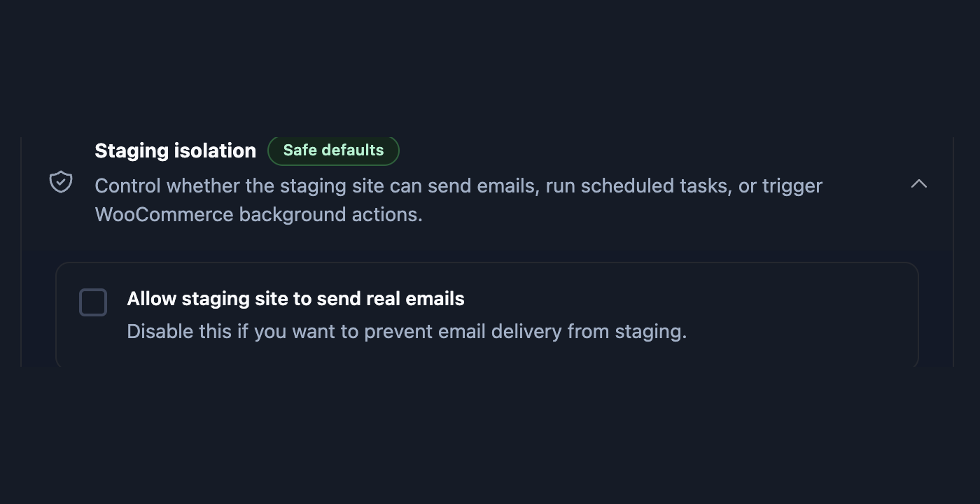Viewport: 980px width, 504px height.
Task: Select the Staging isolation heading
Action: 176,150
